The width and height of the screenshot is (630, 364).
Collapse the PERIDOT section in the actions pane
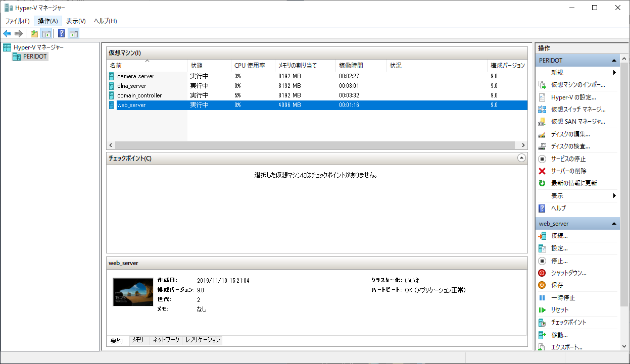tap(614, 61)
